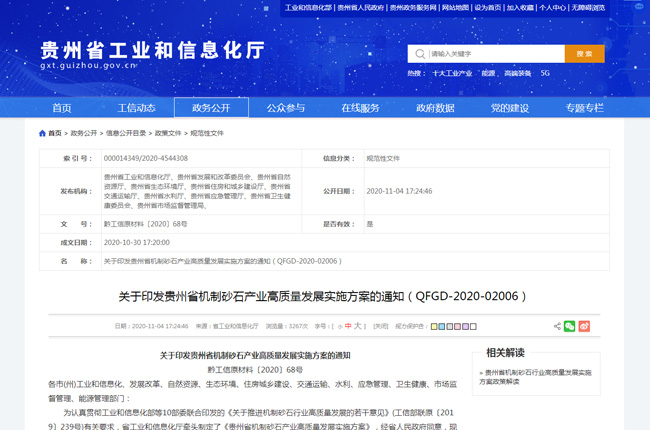This screenshot has height=430, width=650.
Task: Click the home icon in breadcrumb
Action: pos(43,133)
